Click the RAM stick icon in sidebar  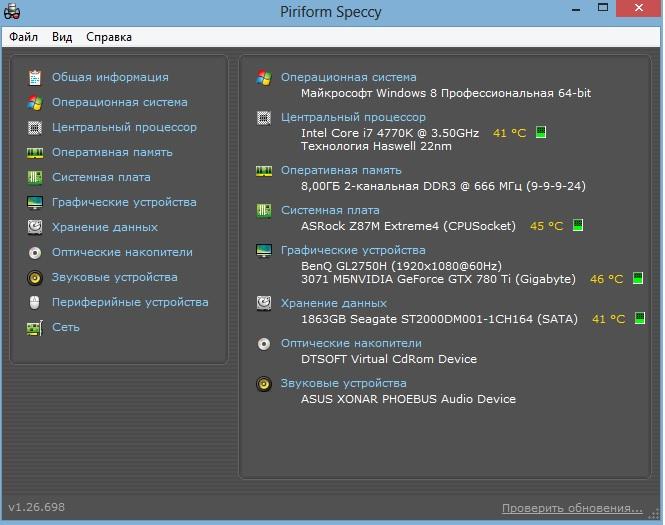pos(35,153)
